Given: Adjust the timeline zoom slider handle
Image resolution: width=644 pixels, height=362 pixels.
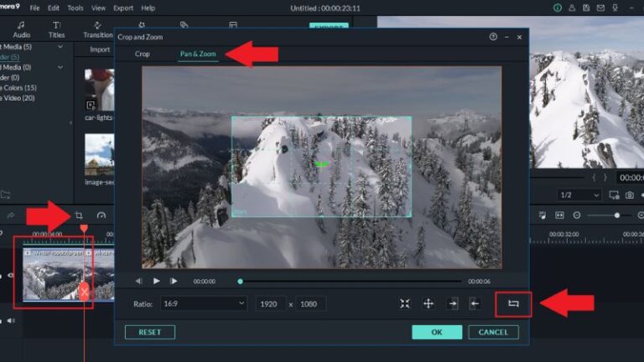Looking at the screenshot, I should (617, 215).
